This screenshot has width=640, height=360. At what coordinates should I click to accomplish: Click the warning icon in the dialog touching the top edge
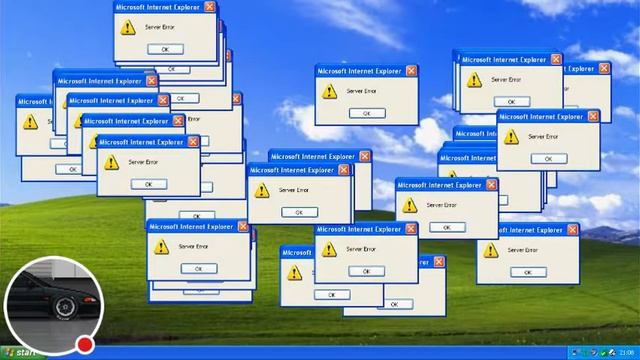click(x=128, y=28)
